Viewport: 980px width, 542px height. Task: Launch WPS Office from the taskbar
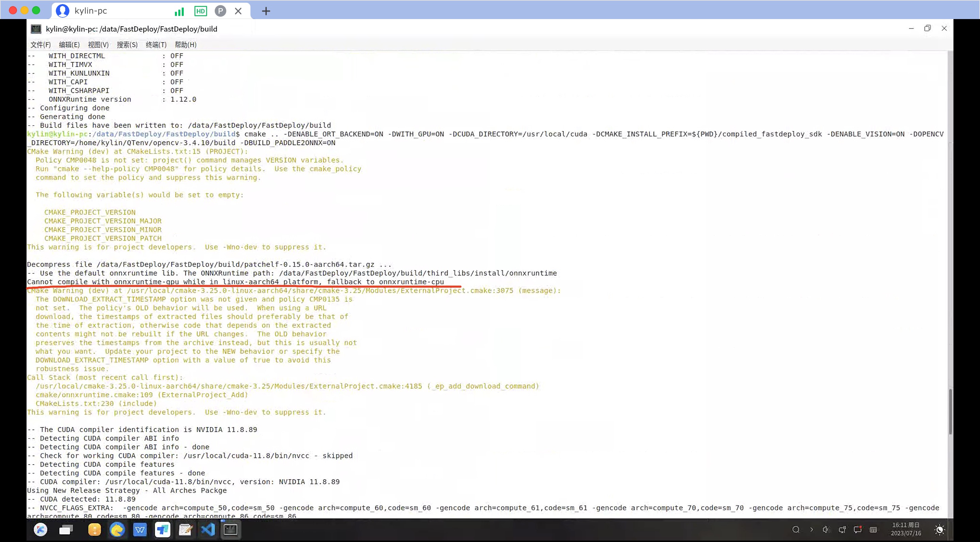tap(140, 530)
